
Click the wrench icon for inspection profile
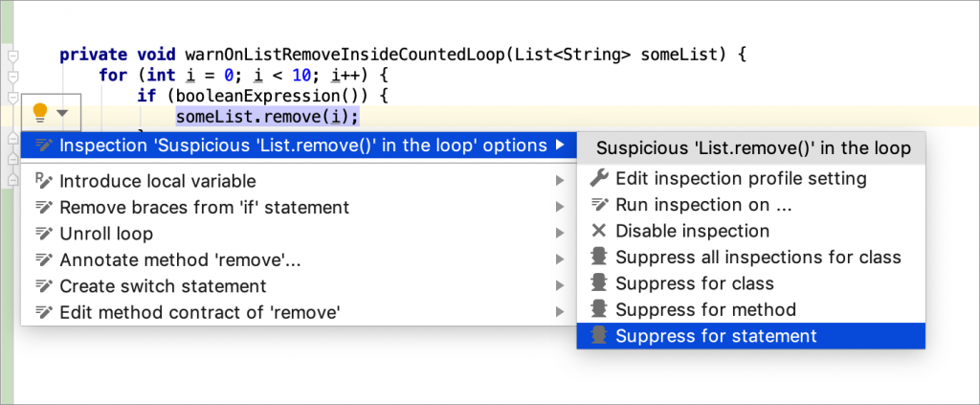click(599, 179)
